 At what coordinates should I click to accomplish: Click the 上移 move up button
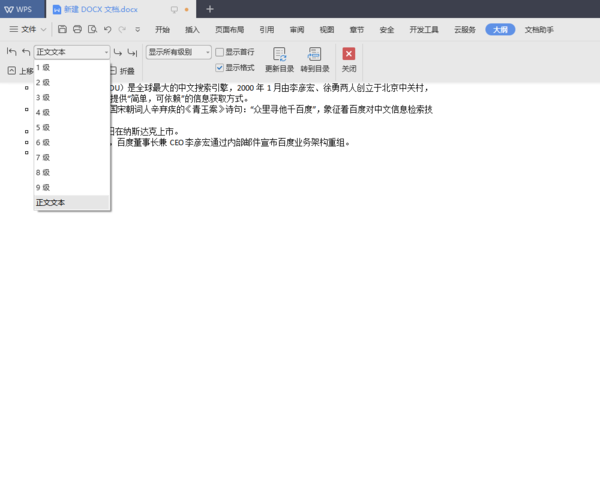pyautogui.click(x=20, y=71)
